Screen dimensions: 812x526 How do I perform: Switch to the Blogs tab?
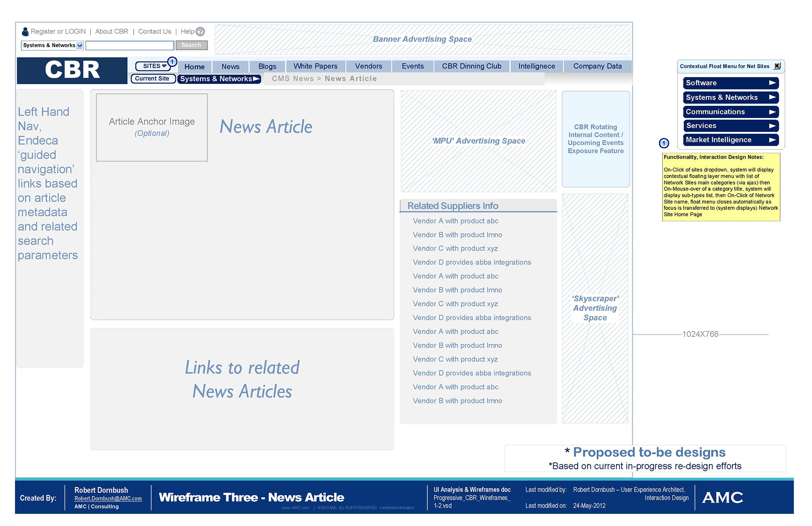click(267, 66)
